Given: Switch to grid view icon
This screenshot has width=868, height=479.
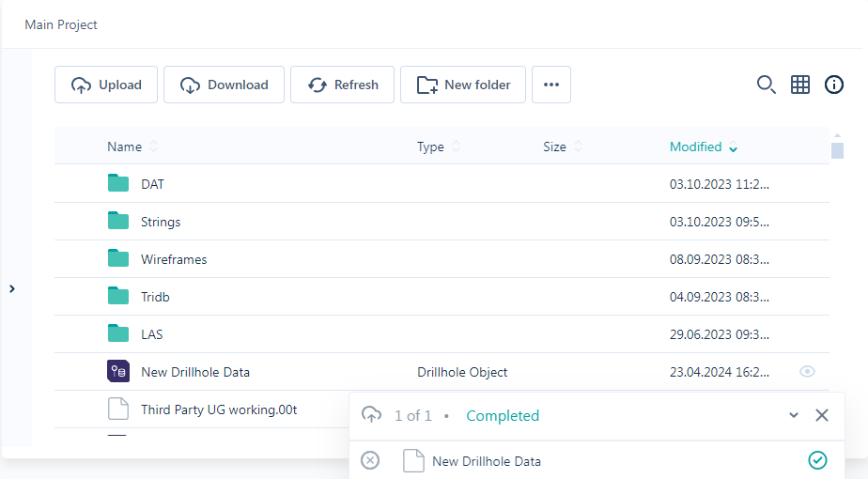Looking at the screenshot, I should 800,85.
